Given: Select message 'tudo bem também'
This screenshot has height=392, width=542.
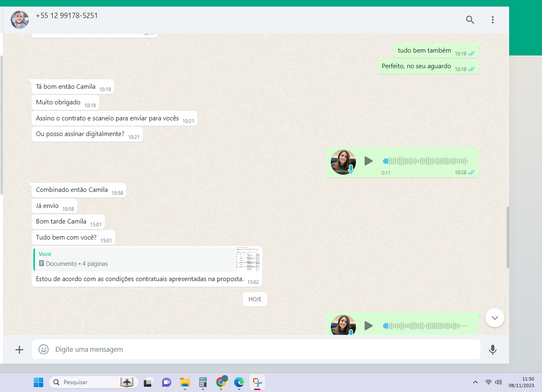Looking at the screenshot, I should point(436,51).
